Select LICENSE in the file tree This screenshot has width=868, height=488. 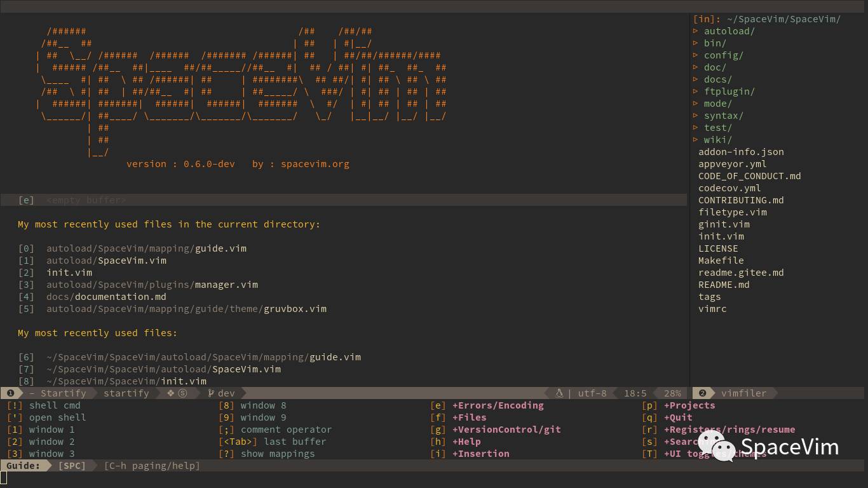coord(718,248)
